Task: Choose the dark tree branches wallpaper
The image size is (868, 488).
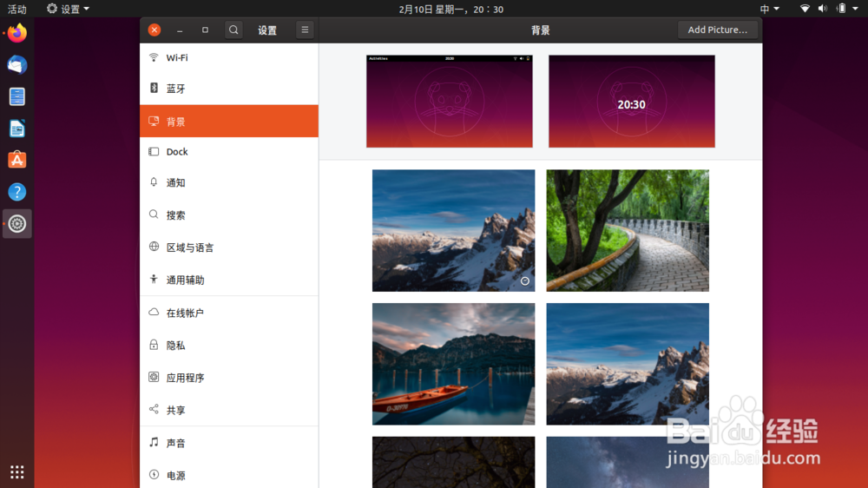Action: point(453,463)
